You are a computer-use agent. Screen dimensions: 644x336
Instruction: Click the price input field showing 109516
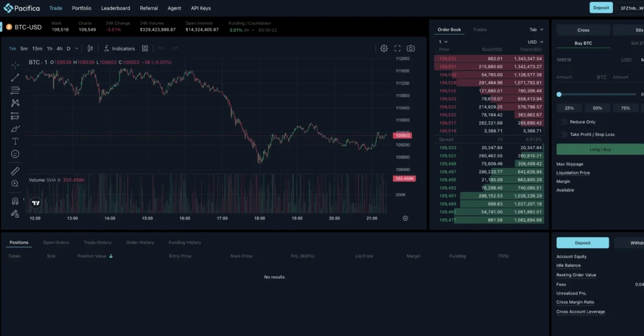click(596, 60)
